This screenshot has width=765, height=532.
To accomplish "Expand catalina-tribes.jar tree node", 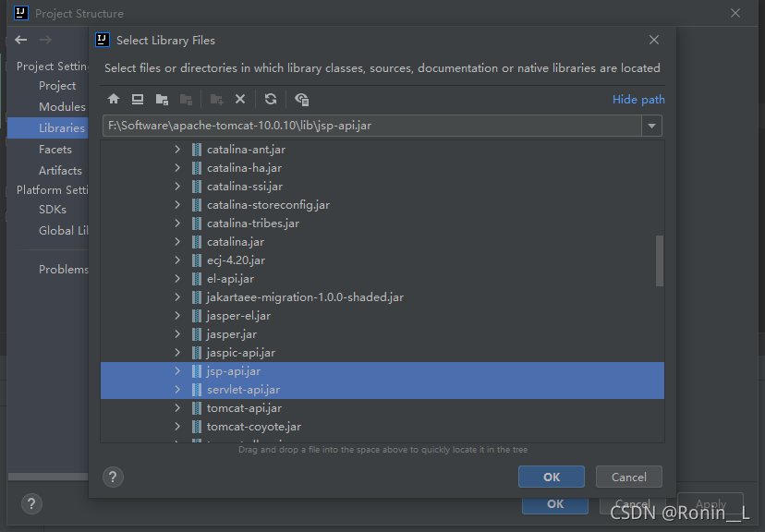I will coord(177,224).
